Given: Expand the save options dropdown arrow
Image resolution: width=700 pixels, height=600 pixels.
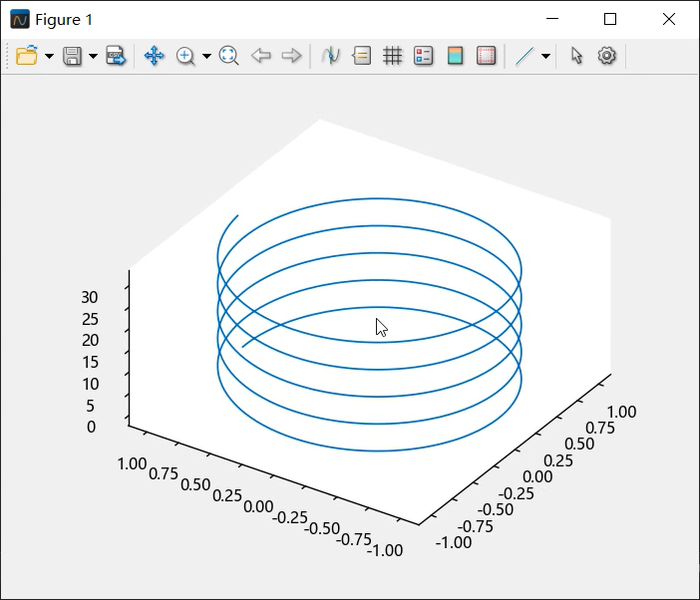Looking at the screenshot, I should pyautogui.click(x=93, y=57).
